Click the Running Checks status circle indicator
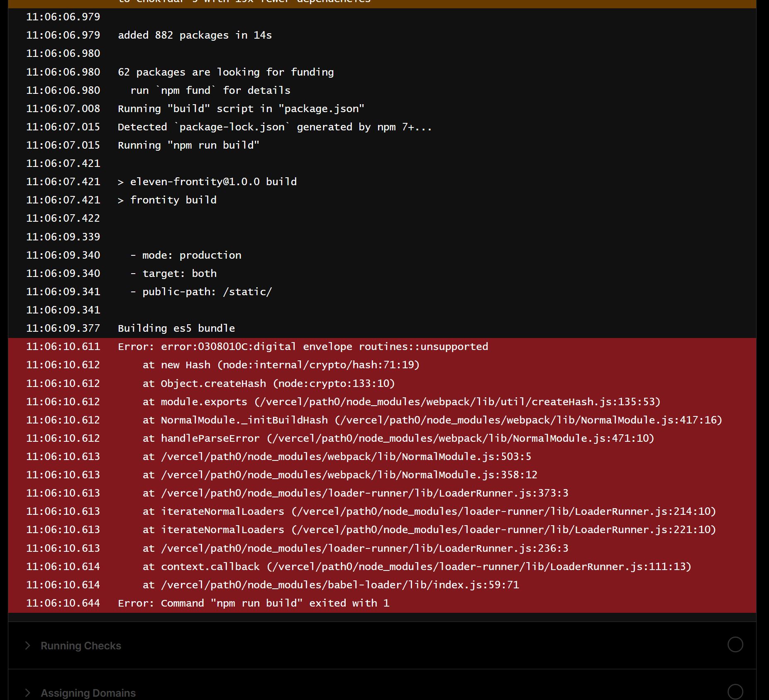Viewport: 769px width, 700px height. click(x=735, y=645)
